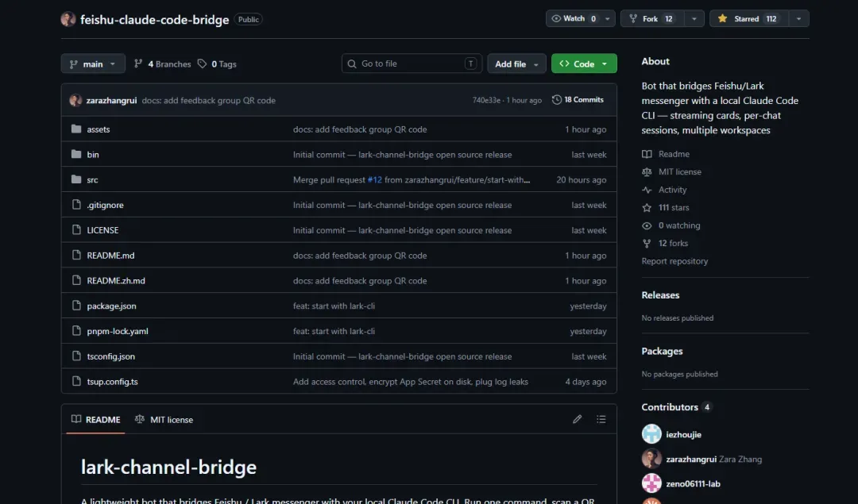The width and height of the screenshot is (858, 504).
Task: Open the bin folder
Action: pos(93,154)
